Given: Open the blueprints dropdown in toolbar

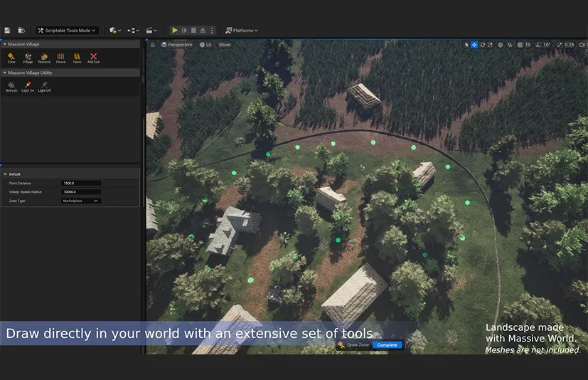Looking at the screenshot, I should point(133,31).
